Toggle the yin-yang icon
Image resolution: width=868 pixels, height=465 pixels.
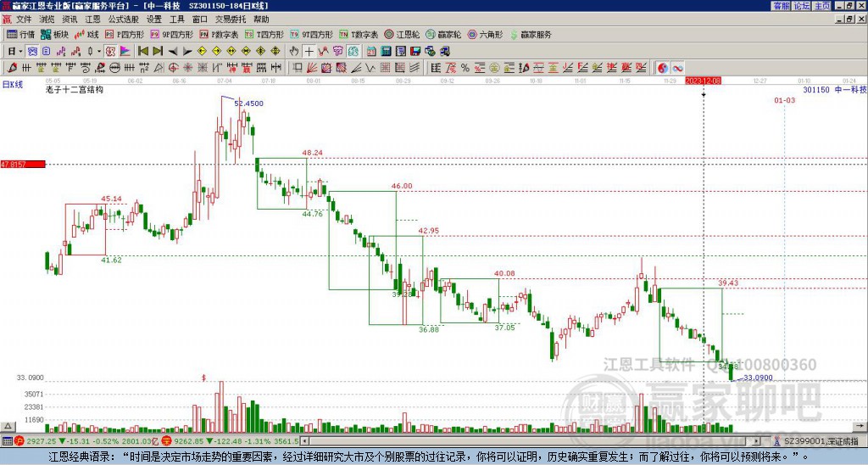coord(663,68)
